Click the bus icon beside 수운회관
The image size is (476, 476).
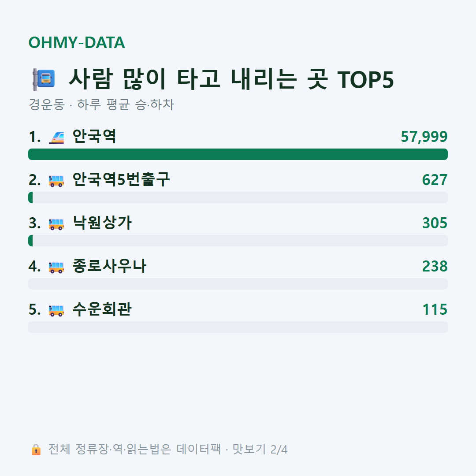[x=56, y=311]
